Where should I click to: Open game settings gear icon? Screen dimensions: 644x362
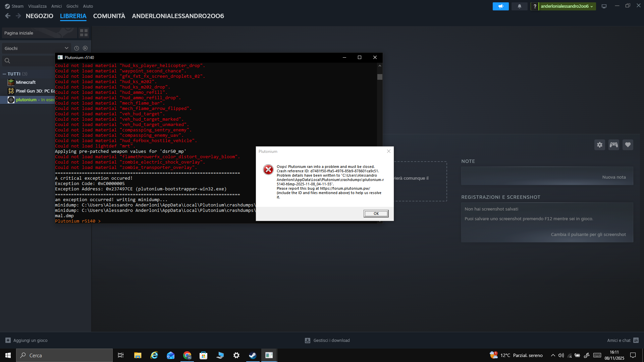(x=600, y=145)
